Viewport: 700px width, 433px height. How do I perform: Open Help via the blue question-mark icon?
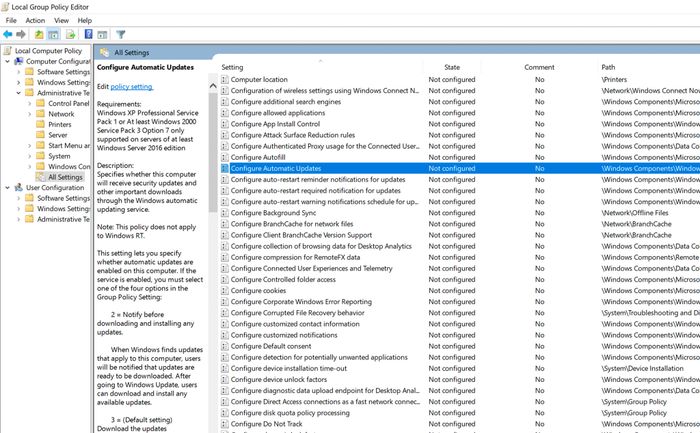(88, 34)
